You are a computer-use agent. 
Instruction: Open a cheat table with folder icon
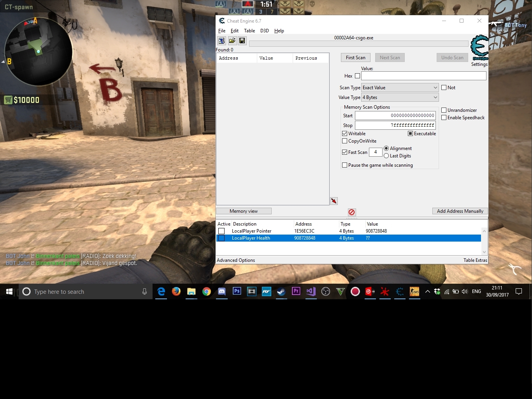pyautogui.click(x=232, y=41)
